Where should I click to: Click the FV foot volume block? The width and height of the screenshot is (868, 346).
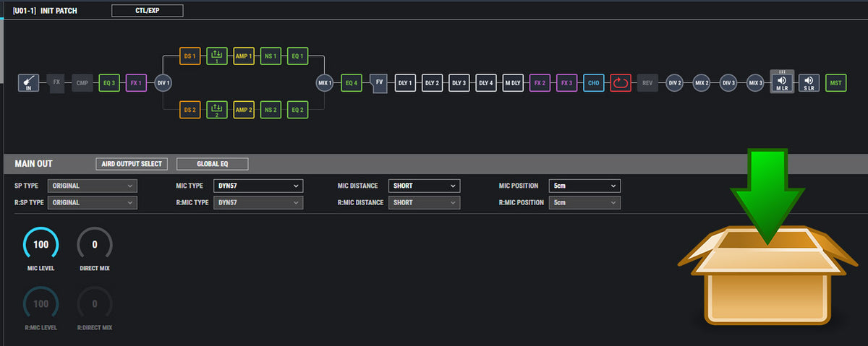[379, 83]
